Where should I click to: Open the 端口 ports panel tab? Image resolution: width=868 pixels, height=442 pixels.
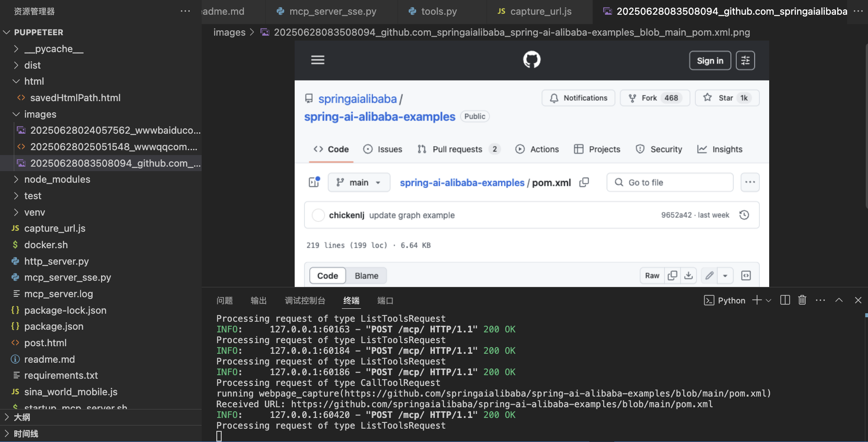pos(385,301)
